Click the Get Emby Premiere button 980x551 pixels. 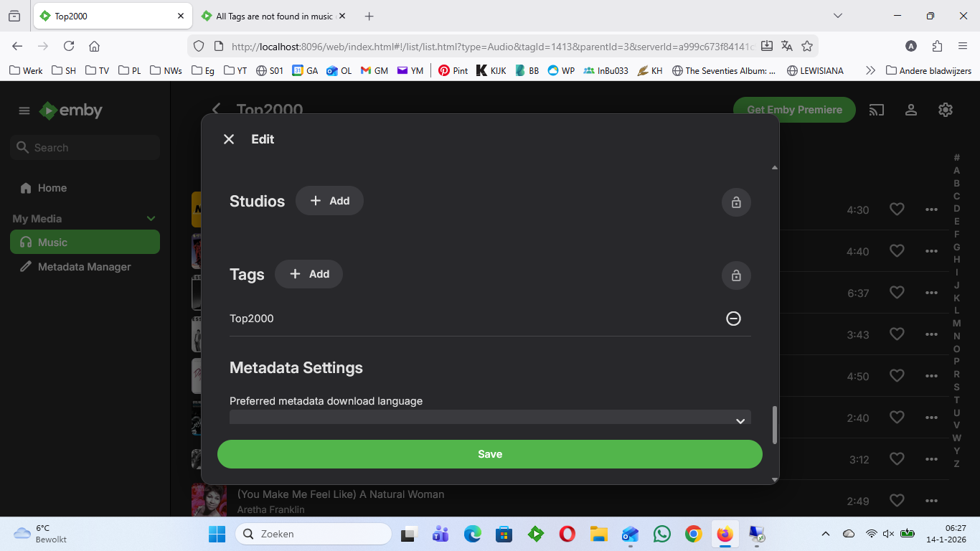coord(794,110)
